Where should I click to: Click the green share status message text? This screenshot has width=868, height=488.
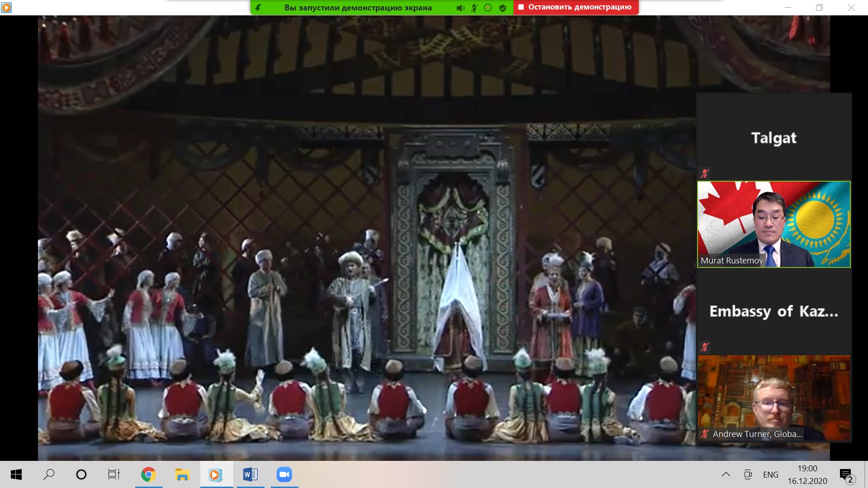click(358, 8)
